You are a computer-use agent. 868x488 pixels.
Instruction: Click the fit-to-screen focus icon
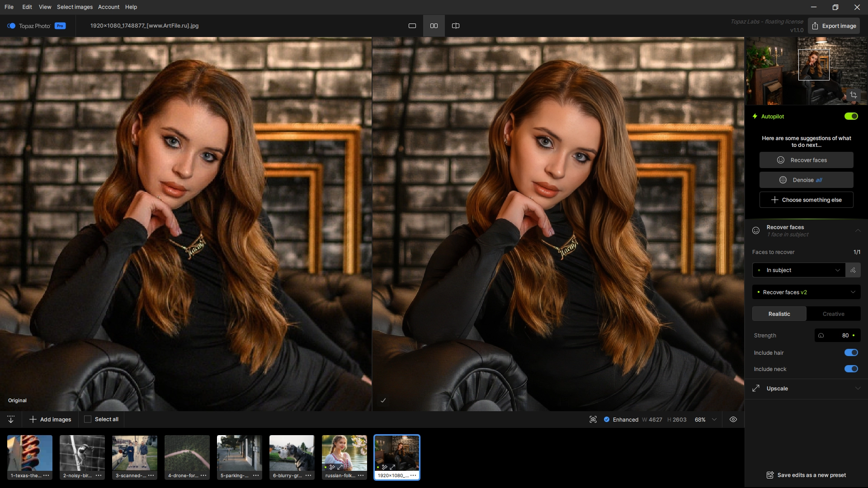tap(593, 419)
